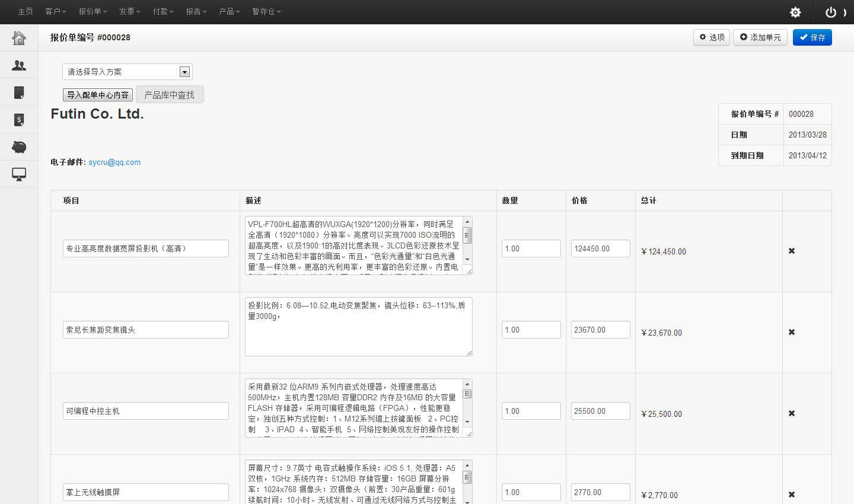Click the date 2013/03/28 value
The height and width of the screenshot is (504, 854).
[807, 135]
